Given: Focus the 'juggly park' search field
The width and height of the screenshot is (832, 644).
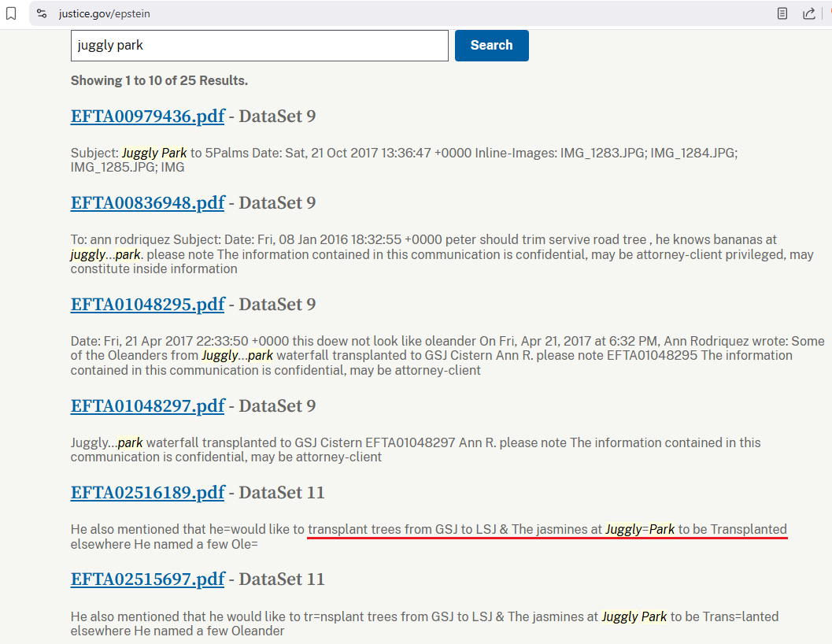Looking at the screenshot, I should (x=259, y=46).
